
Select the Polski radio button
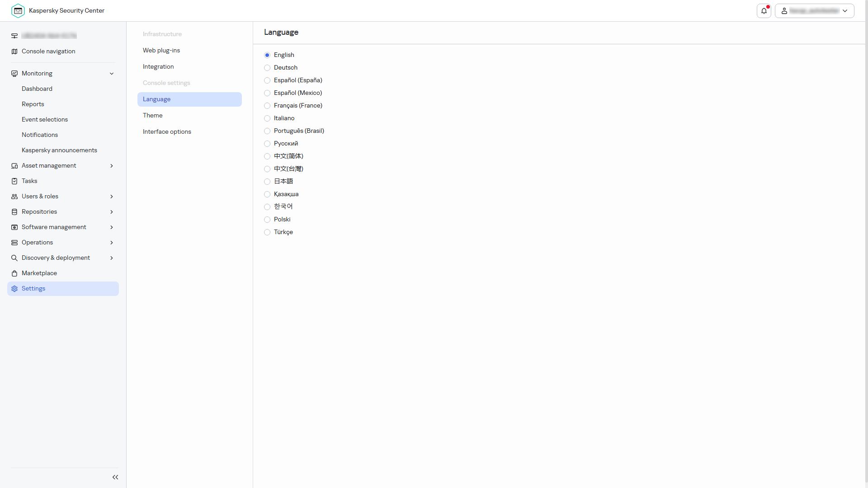[x=267, y=220]
